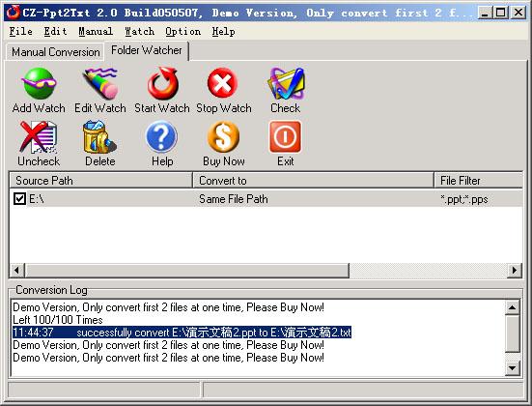This screenshot has width=532, height=406.
Task: Click the Add Watch sunglasses icon
Action: 39,83
